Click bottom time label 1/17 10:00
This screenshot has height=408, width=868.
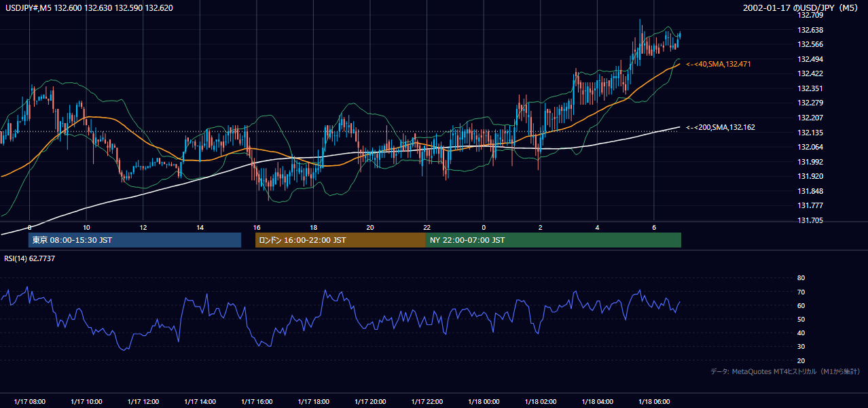click(x=86, y=402)
